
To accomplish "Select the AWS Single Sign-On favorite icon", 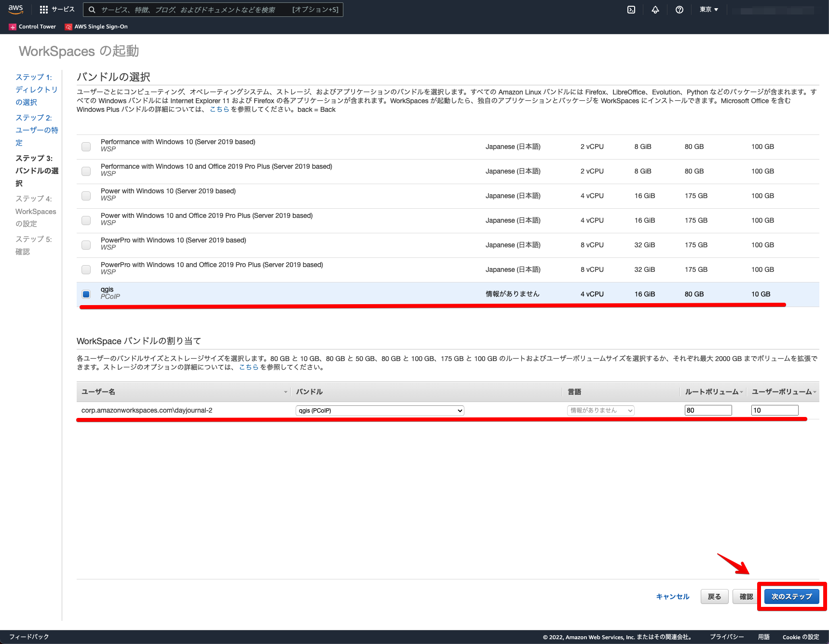I will coord(68,27).
